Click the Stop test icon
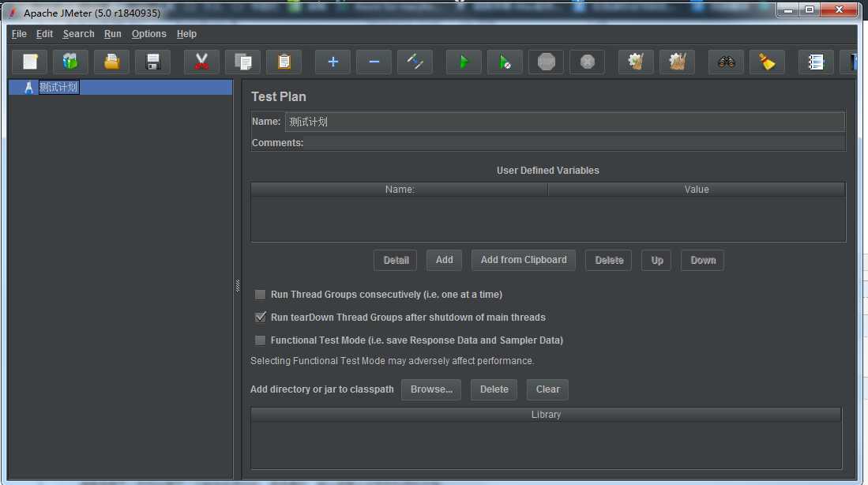The image size is (868, 485). coord(546,62)
